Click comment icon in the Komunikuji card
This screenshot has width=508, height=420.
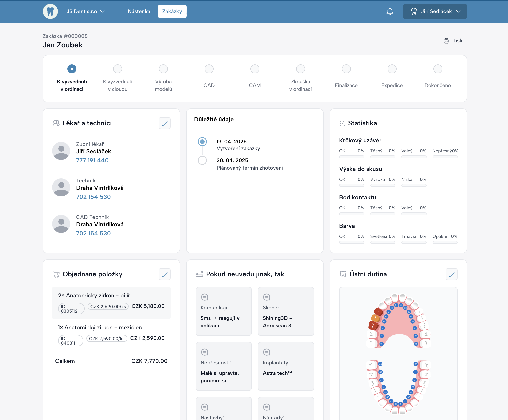click(x=205, y=297)
